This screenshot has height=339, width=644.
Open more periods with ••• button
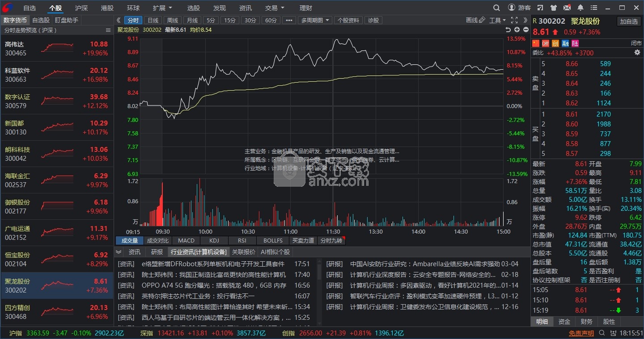289,20
